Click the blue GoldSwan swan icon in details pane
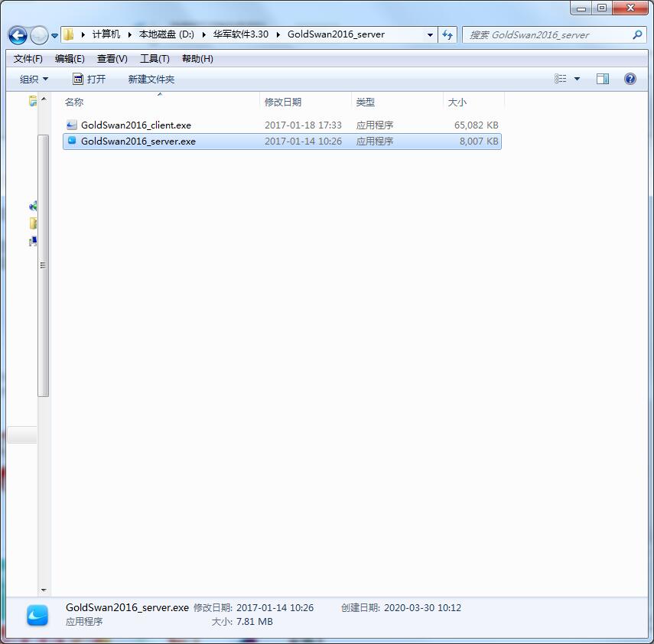 click(x=37, y=615)
